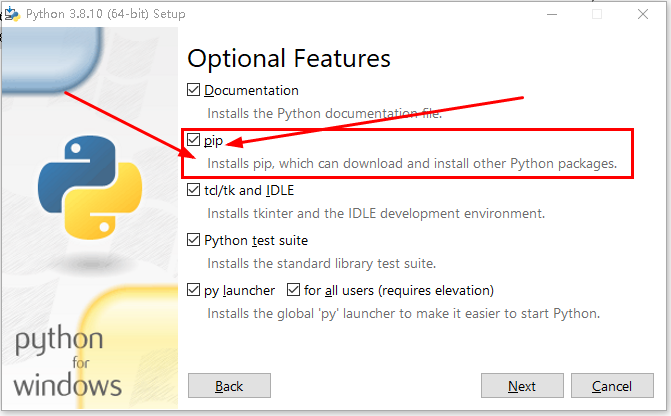671x416 pixels.
Task: Disable for all users (requires elevation)
Action: coord(294,290)
